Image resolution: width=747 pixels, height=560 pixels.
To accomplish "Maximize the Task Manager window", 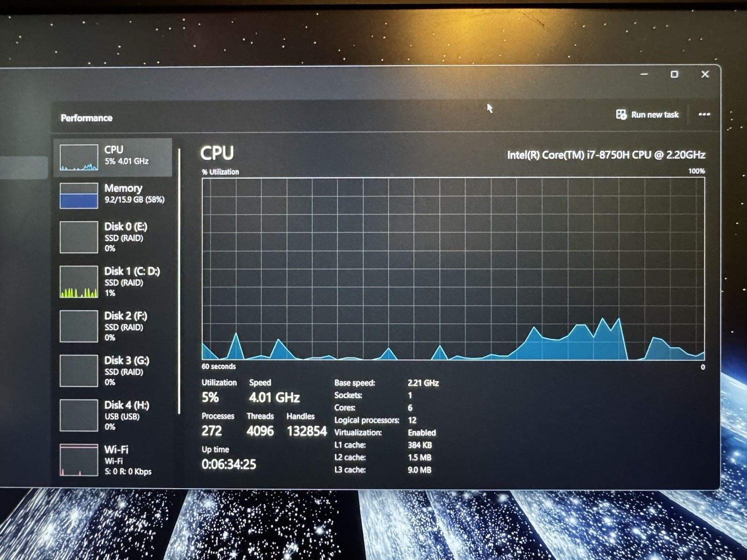I will click(x=674, y=74).
